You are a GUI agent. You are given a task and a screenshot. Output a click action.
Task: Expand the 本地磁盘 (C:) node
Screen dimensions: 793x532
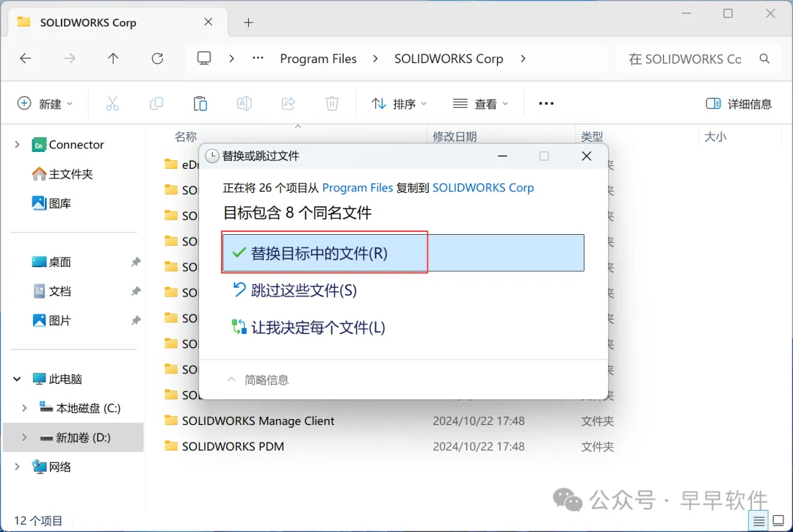(23, 408)
